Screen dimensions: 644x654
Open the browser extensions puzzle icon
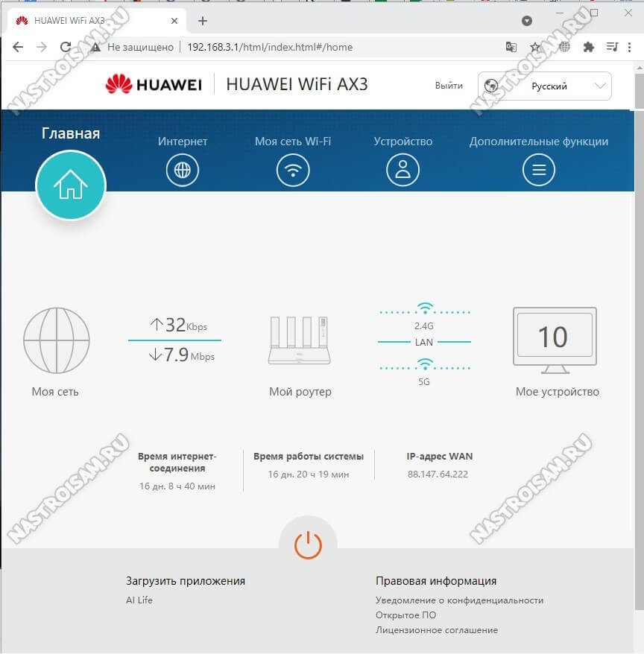(x=588, y=47)
